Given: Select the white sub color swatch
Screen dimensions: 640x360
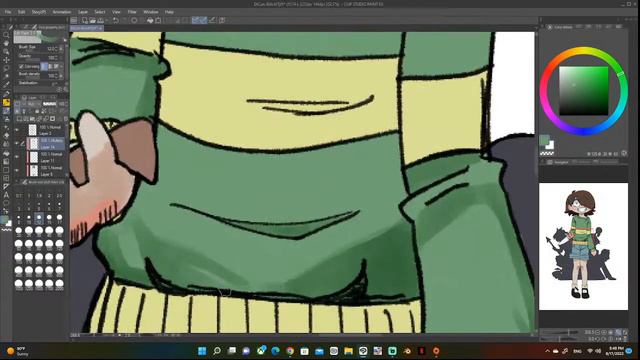Looking at the screenshot, I should (550, 145).
